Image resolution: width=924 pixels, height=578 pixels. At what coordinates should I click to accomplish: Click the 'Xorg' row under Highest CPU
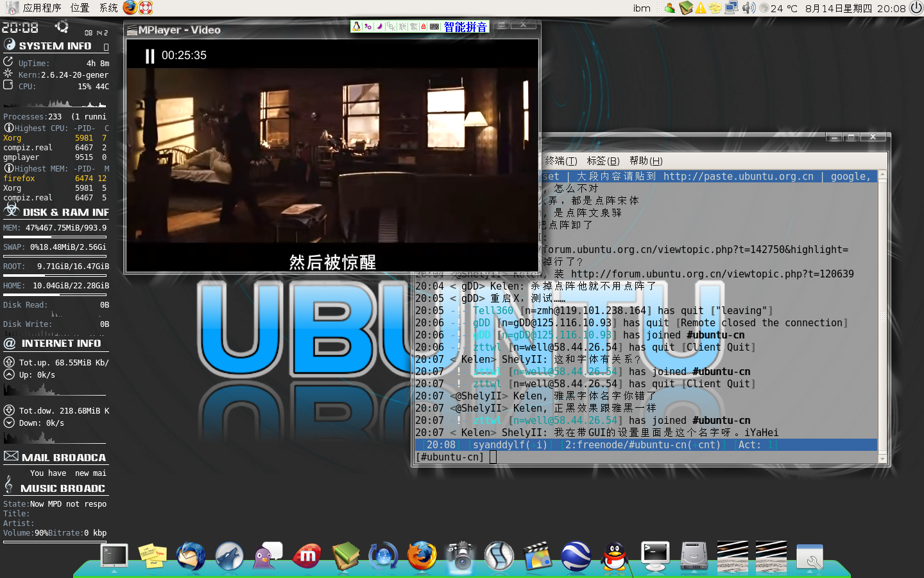[55, 137]
